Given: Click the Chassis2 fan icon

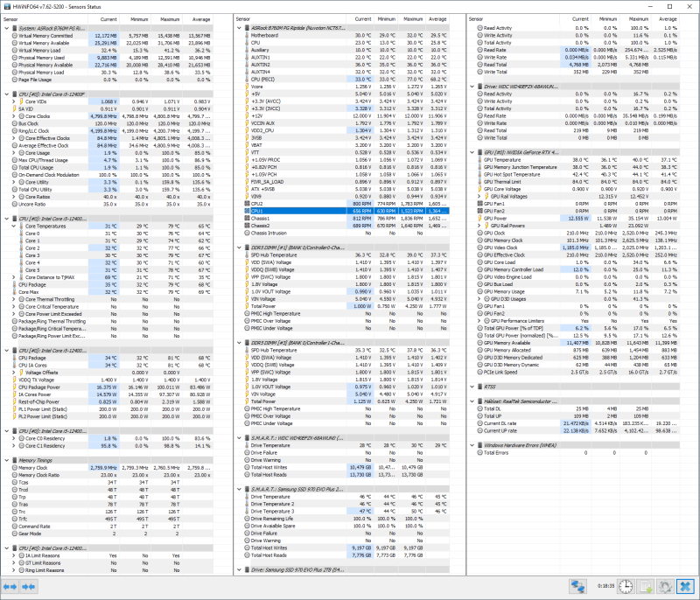Looking at the screenshot, I should [x=247, y=226].
